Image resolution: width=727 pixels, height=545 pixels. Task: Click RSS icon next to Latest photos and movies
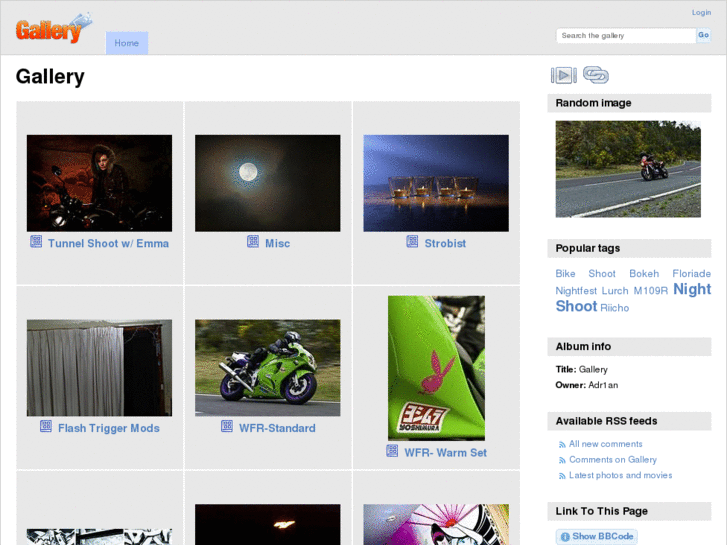pos(562,476)
